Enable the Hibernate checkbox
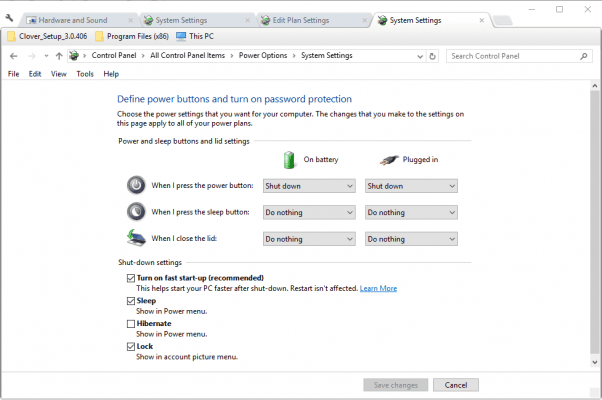 click(131, 324)
